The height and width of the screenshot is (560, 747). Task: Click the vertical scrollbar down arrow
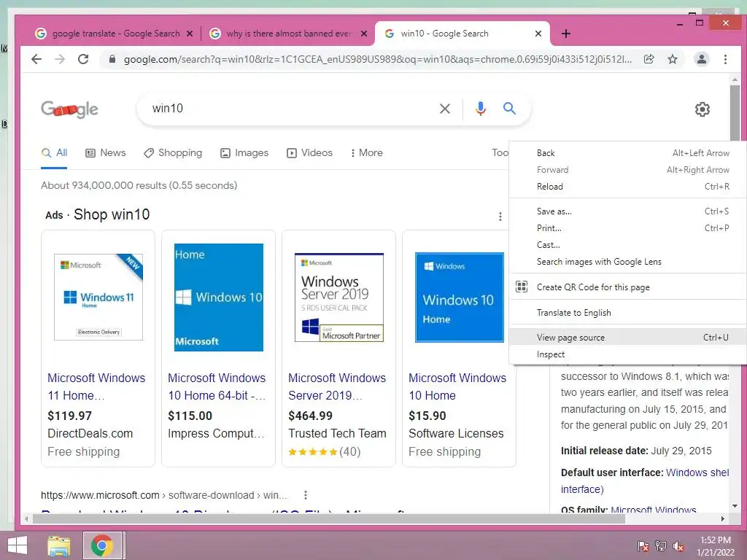(735, 506)
